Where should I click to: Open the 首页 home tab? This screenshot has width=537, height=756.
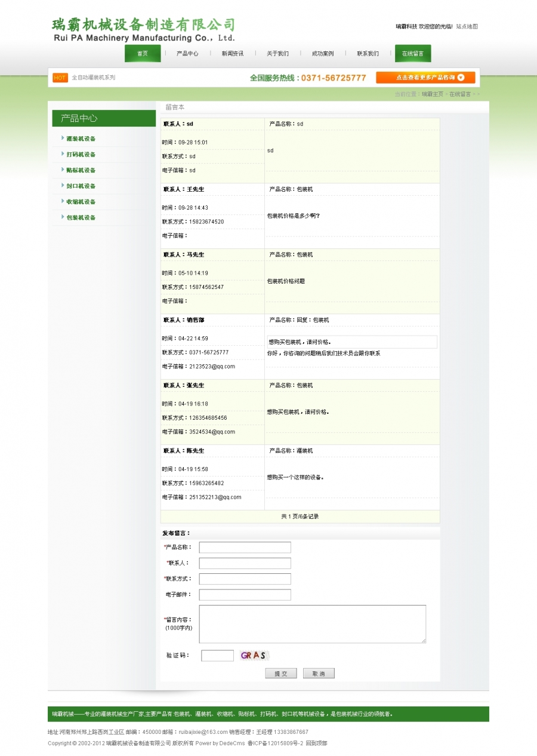[143, 54]
